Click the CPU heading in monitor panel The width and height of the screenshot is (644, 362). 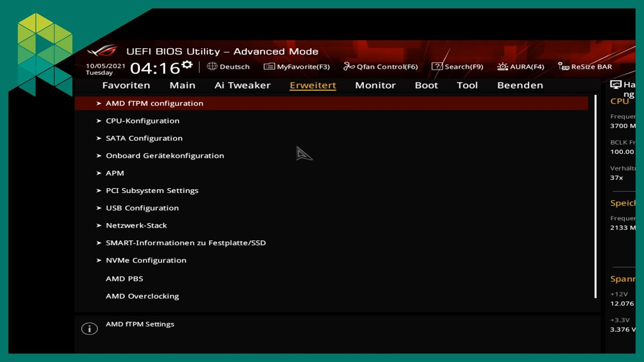coord(619,101)
